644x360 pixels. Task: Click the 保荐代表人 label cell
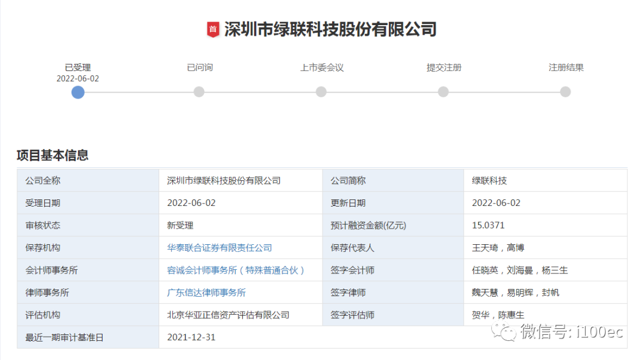pyautogui.click(x=393, y=248)
